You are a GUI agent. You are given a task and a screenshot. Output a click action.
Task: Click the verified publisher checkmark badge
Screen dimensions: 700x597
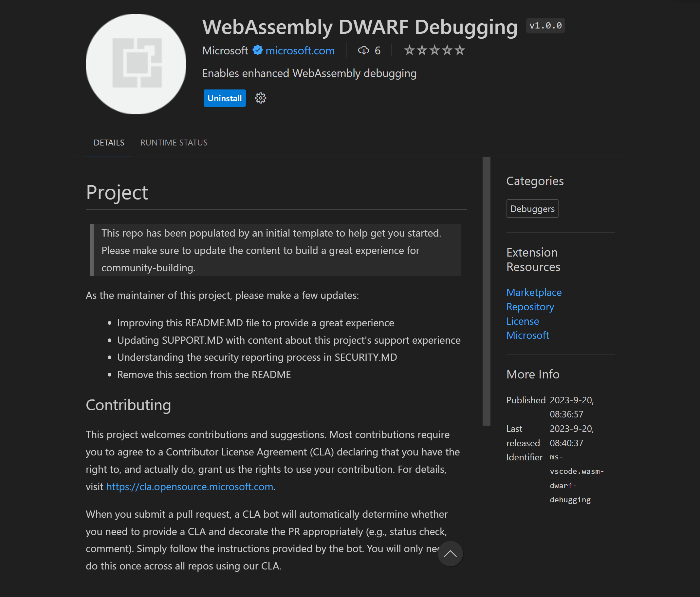(257, 50)
